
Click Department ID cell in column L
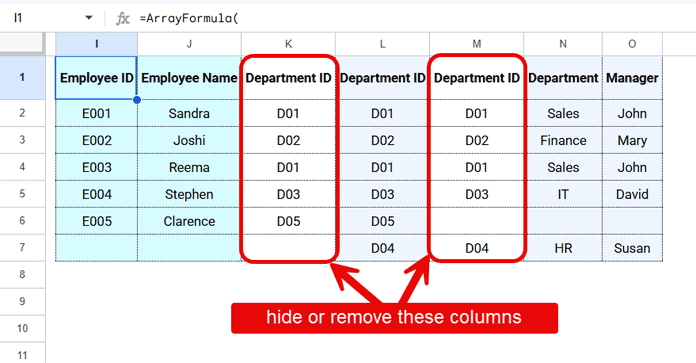[383, 78]
